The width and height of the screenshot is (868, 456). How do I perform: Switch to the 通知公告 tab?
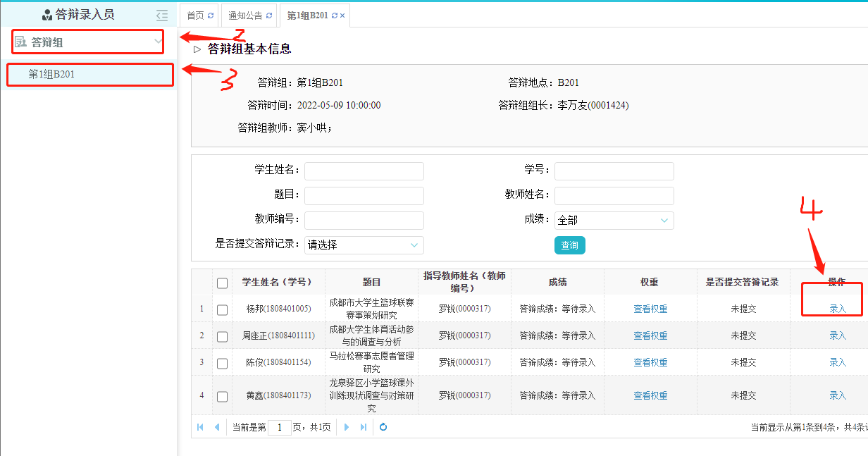point(245,16)
